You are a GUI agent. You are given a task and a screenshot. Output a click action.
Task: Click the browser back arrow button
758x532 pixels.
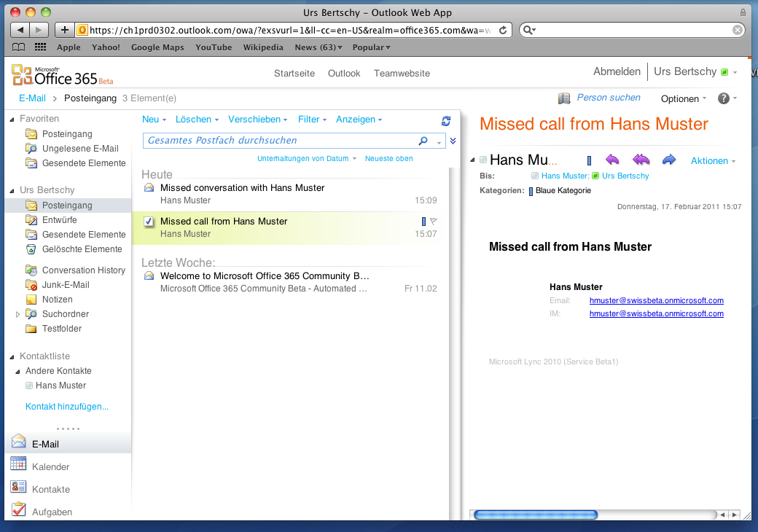(20, 30)
